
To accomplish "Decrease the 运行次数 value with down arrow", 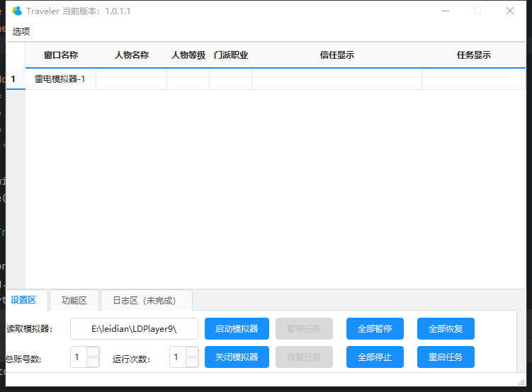I will point(192,362).
